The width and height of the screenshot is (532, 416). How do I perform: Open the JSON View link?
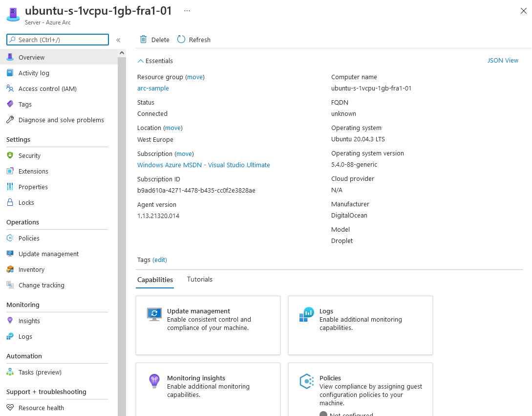[503, 60]
